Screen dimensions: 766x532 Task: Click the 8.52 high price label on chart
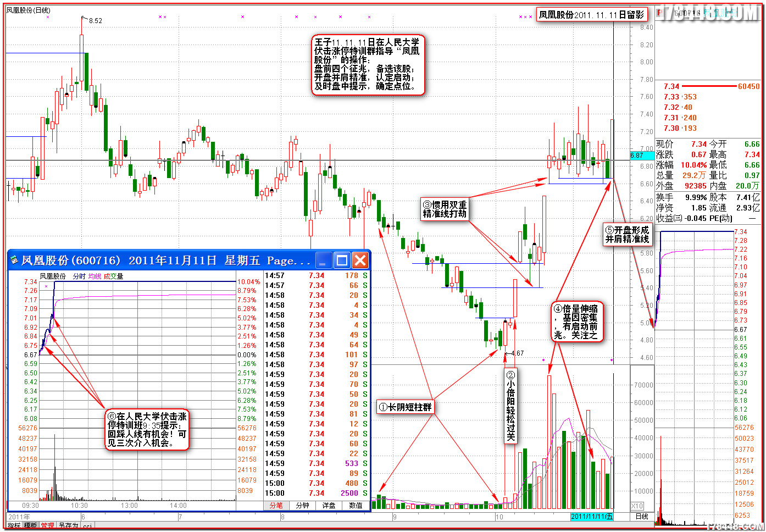click(95, 21)
